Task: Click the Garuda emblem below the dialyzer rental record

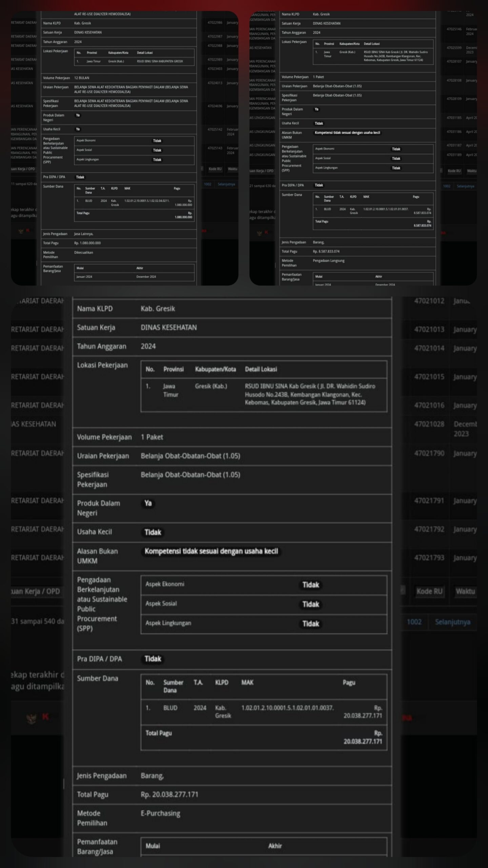Action: coord(21,231)
